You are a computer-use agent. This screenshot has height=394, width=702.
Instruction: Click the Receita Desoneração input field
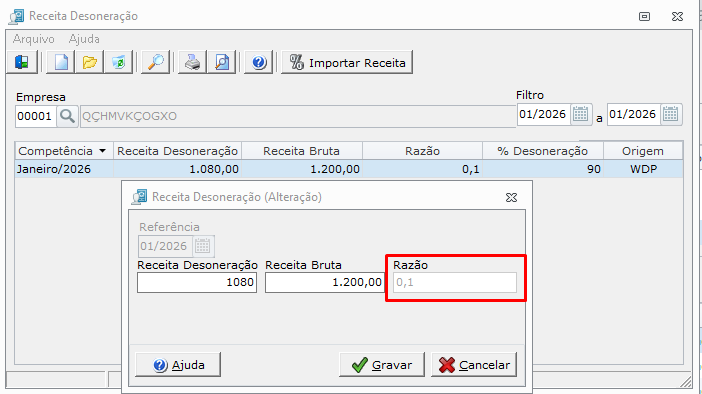pos(197,283)
